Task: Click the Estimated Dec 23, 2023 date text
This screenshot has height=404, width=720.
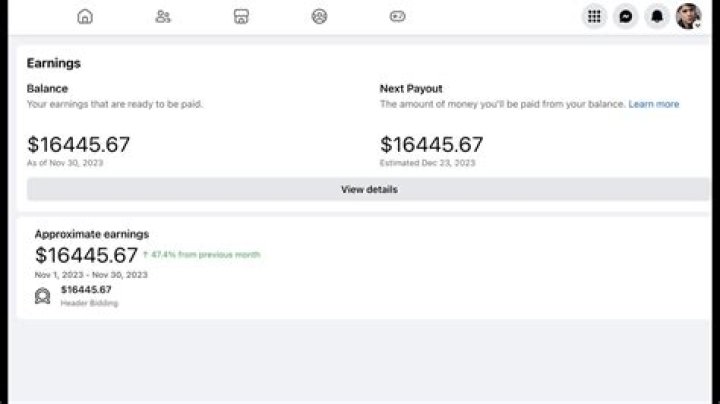Action: coord(428,163)
